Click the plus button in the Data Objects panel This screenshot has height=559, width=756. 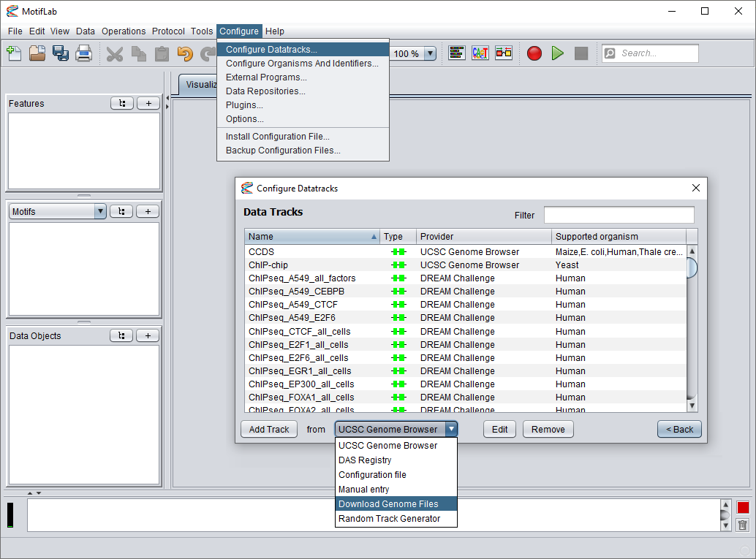coord(148,336)
